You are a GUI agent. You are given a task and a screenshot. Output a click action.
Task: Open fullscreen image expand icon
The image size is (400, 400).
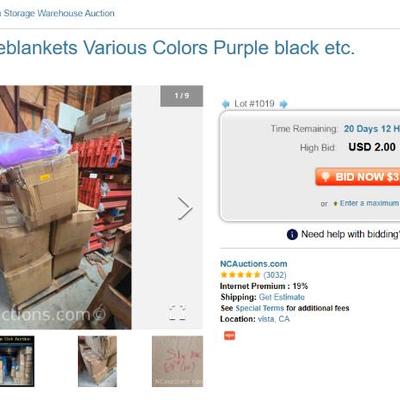[x=177, y=312]
